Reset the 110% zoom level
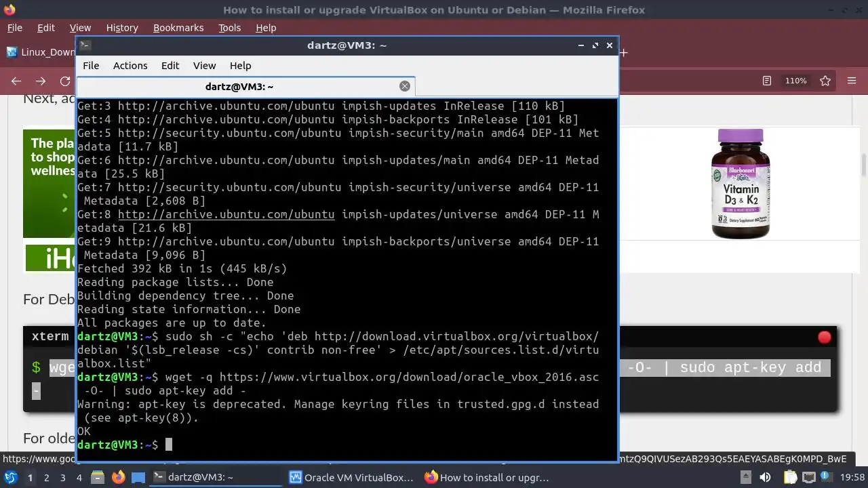The image size is (868, 488). [x=795, y=81]
